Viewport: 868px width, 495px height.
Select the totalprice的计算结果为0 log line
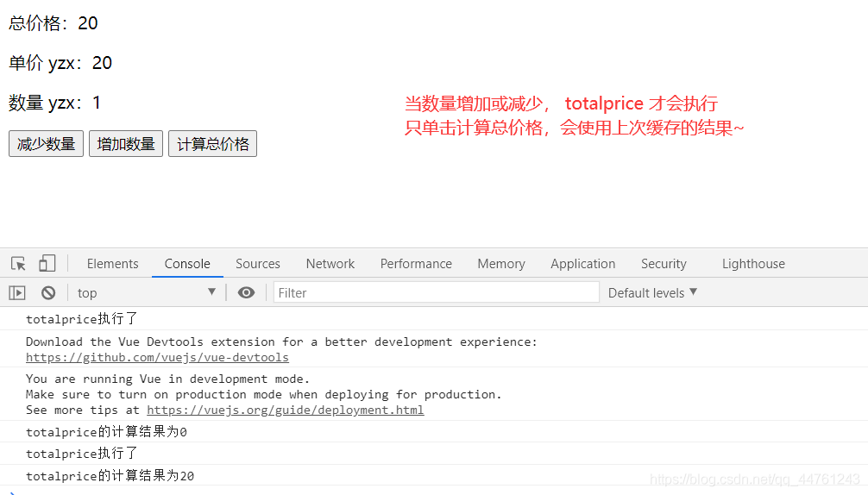[x=106, y=432]
